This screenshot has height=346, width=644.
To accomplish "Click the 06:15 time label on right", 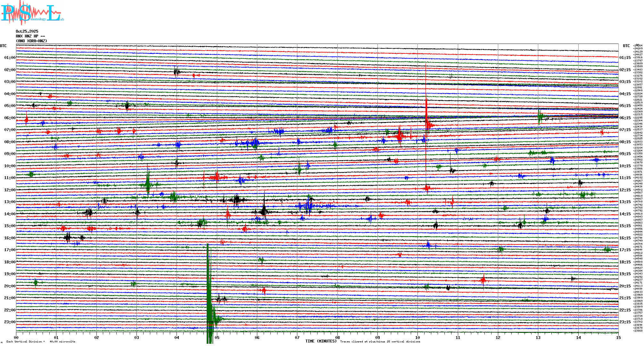I will click(x=625, y=118).
